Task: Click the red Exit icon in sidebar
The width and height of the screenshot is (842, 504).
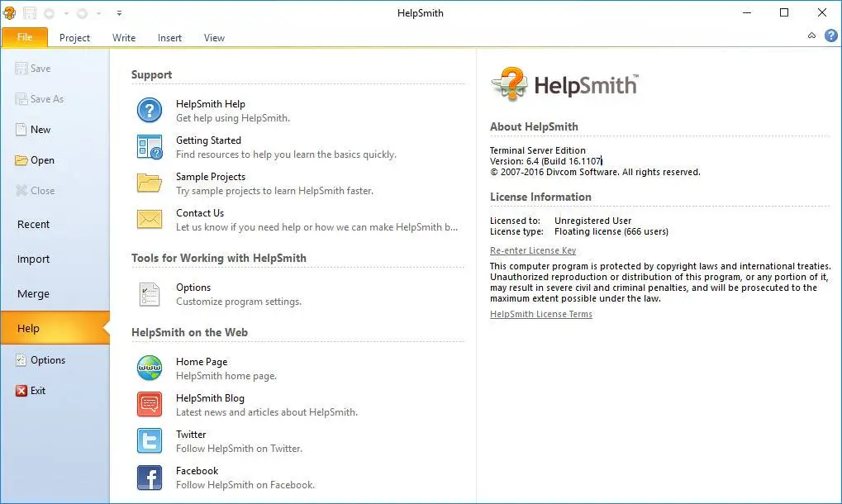Action: pyautogui.click(x=21, y=391)
